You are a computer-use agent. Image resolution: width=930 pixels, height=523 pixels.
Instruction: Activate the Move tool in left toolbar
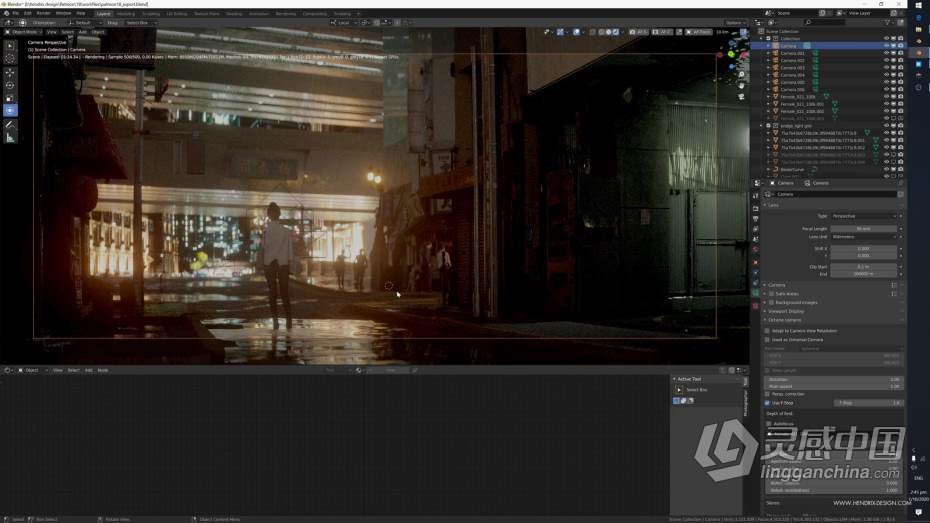pyautogui.click(x=10, y=73)
